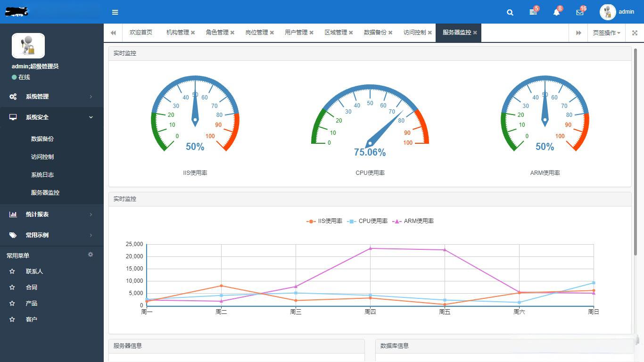The image size is (644, 362).
Task: Close the 岗位管理 tab
Action: click(272, 33)
